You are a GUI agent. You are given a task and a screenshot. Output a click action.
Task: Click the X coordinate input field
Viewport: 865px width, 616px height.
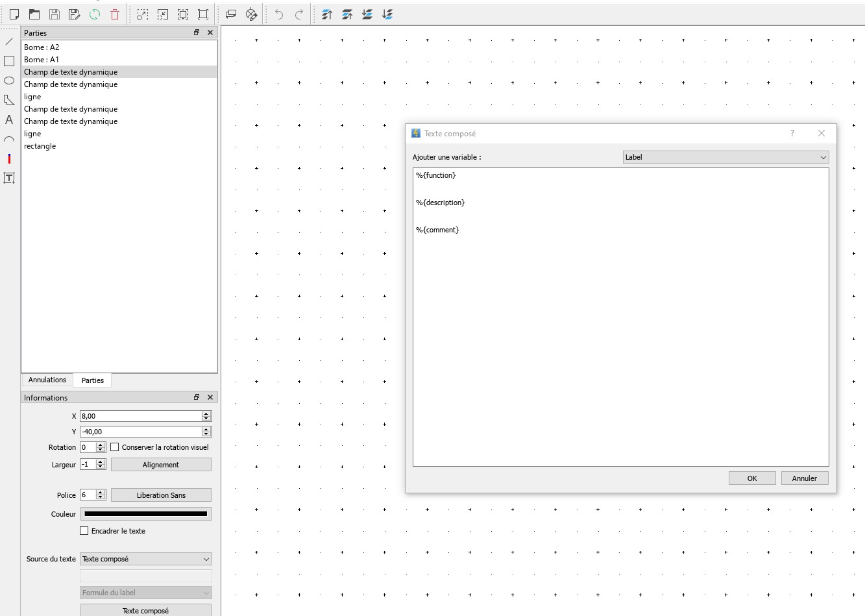(x=140, y=416)
